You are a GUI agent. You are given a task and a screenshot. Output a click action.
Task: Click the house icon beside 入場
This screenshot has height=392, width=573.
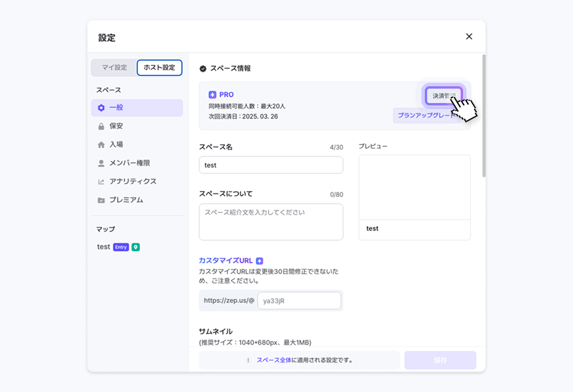coord(101,145)
